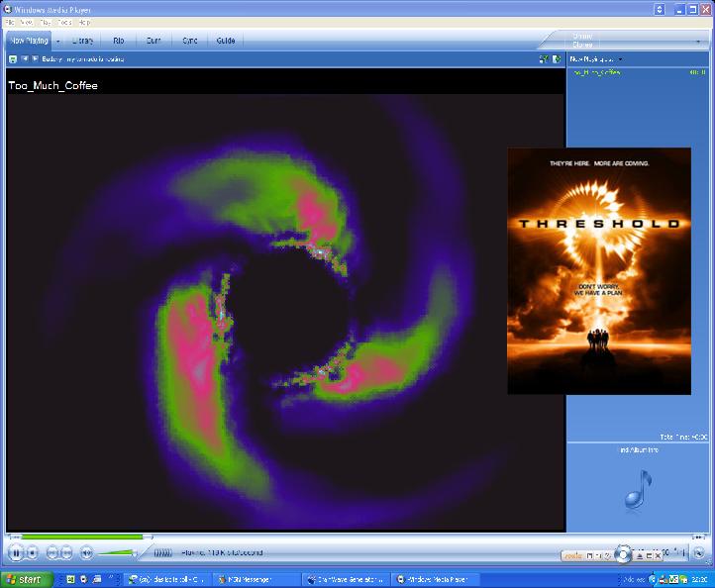Expand the Now Playing tab arrow
This screenshot has height=588, width=715.
point(57,41)
